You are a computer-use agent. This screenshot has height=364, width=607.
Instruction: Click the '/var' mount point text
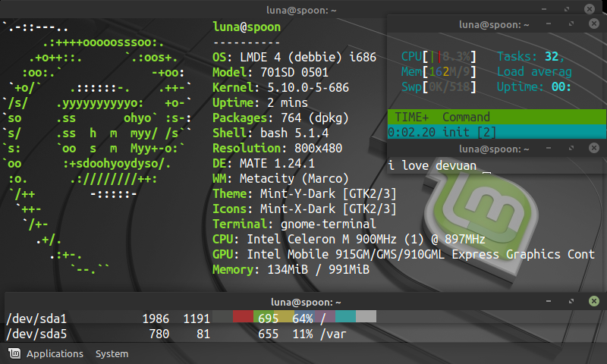coord(333,334)
